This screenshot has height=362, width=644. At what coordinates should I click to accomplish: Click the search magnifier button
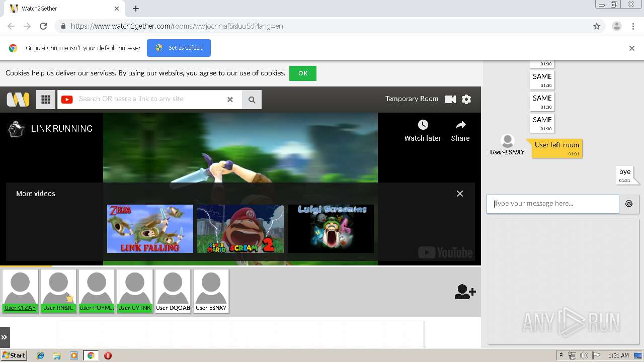pyautogui.click(x=252, y=100)
